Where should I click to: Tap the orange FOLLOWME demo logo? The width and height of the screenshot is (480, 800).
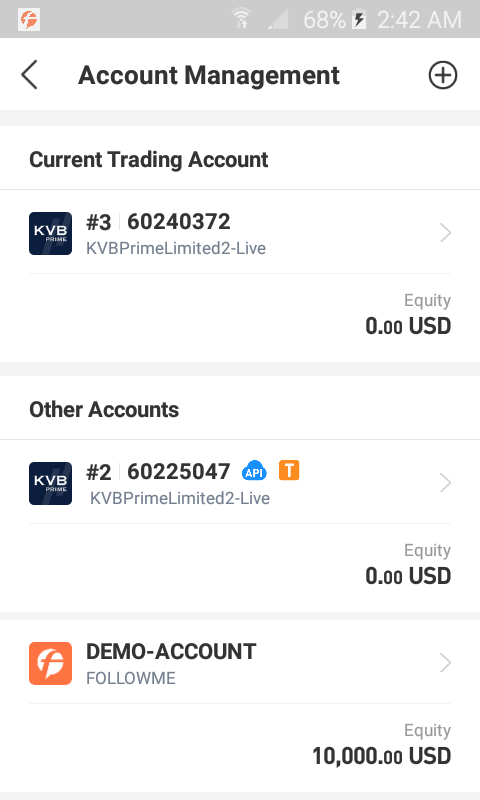pyautogui.click(x=50, y=663)
